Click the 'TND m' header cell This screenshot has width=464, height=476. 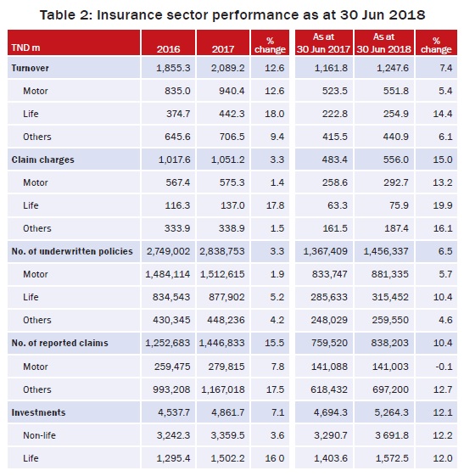pyautogui.click(x=74, y=42)
